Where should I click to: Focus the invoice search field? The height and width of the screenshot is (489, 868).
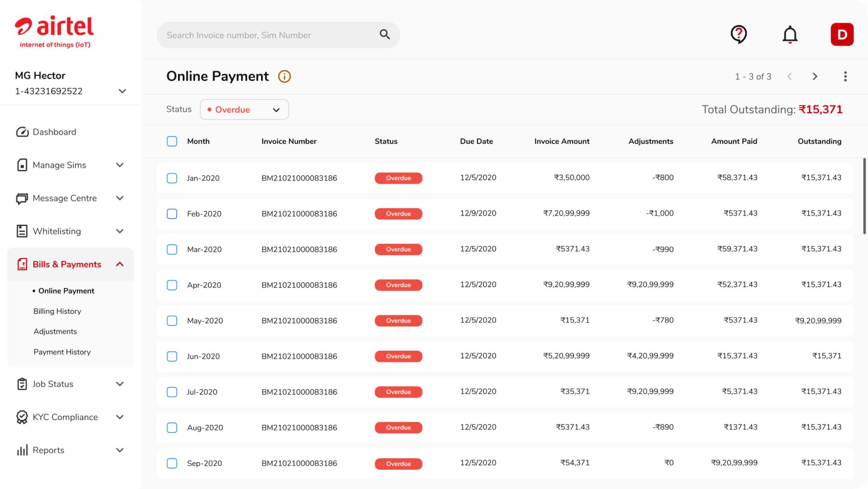coord(278,35)
